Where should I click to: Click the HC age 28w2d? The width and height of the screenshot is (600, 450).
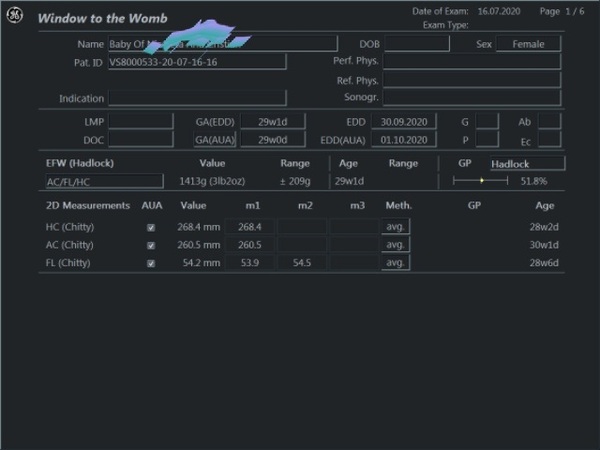[544, 227]
